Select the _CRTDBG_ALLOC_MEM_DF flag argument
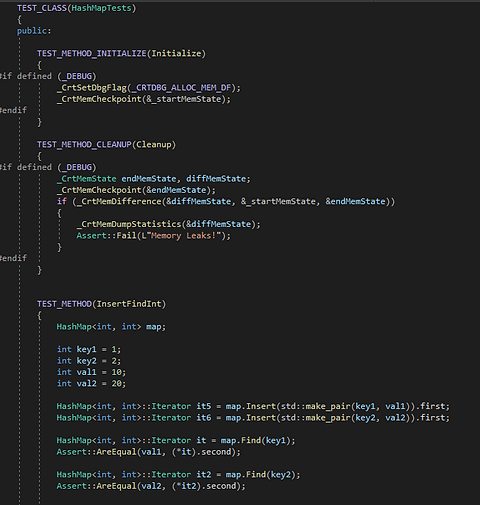This screenshot has height=505, width=480. pyautogui.click(x=181, y=88)
